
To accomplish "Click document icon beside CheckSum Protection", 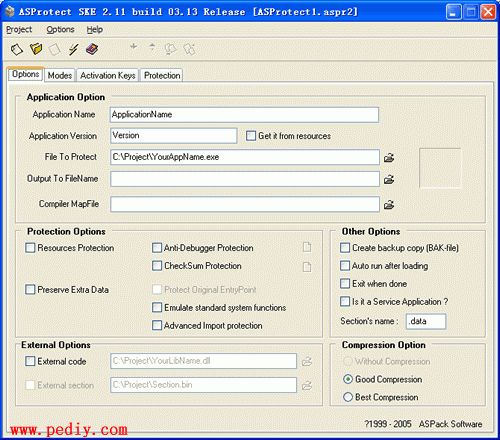I will point(307,267).
